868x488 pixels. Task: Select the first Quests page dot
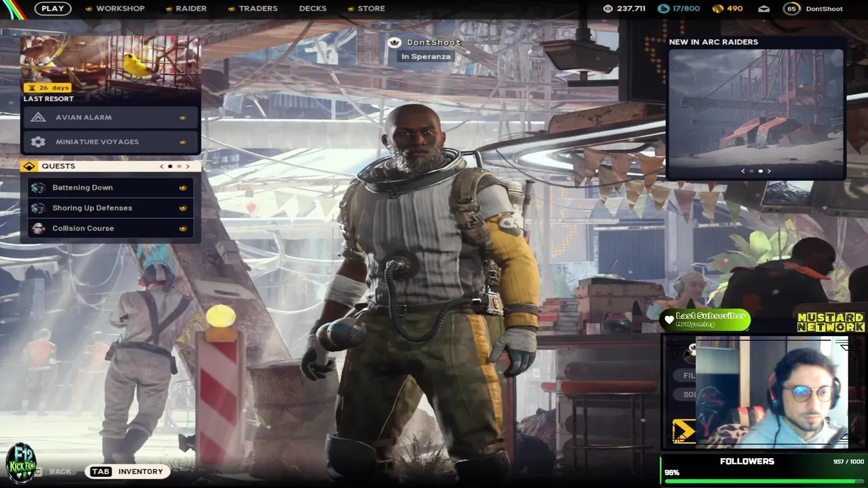170,166
